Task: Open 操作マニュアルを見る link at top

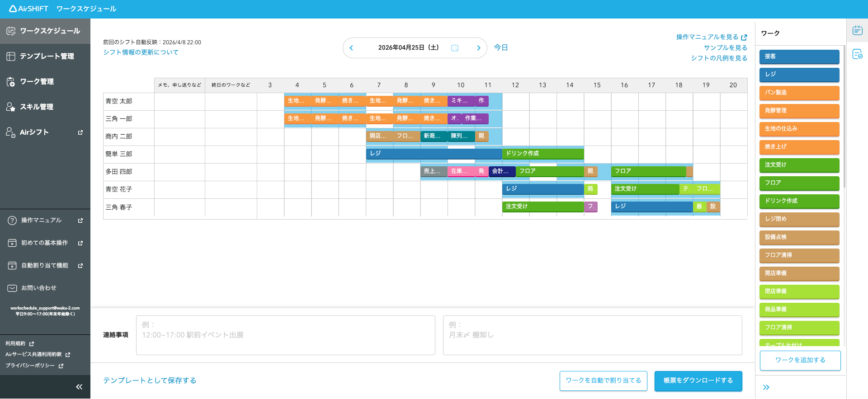Action: point(711,37)
